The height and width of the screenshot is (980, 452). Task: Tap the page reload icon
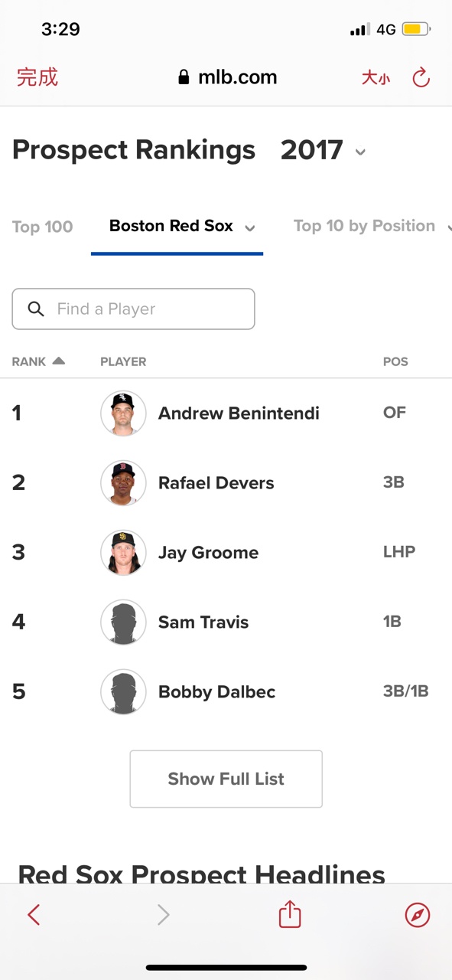coord(421,77)
